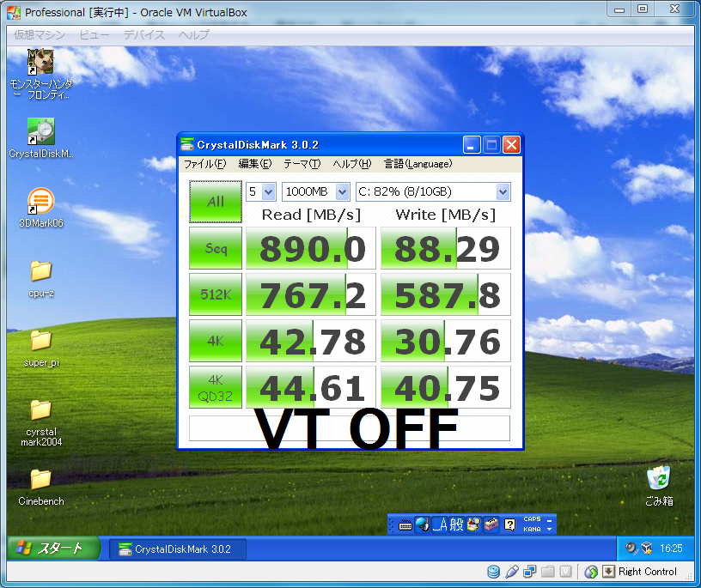Click the VirtualBox shared folders status icon
Screen dimensions: 701x588
[548, 572]
